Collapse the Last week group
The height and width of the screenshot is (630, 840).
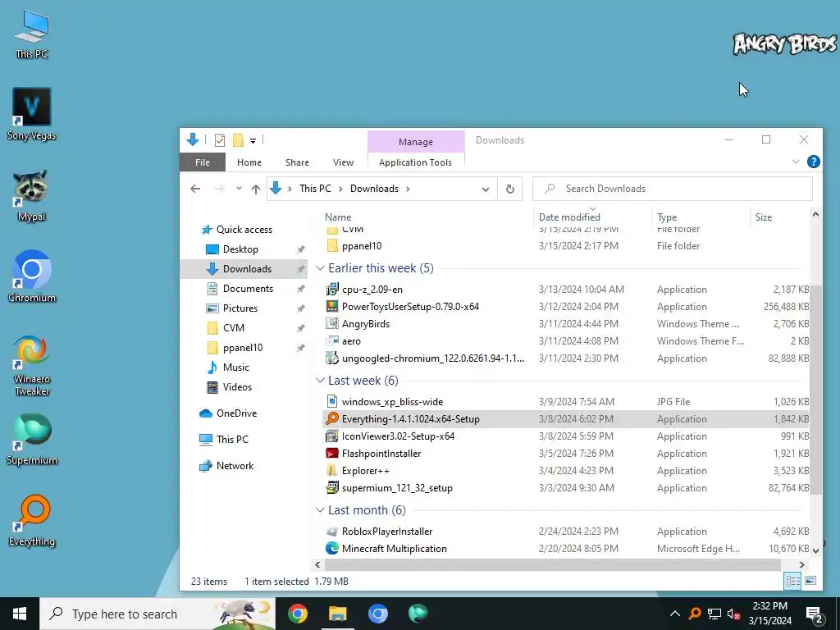click(x=321, y=381)
